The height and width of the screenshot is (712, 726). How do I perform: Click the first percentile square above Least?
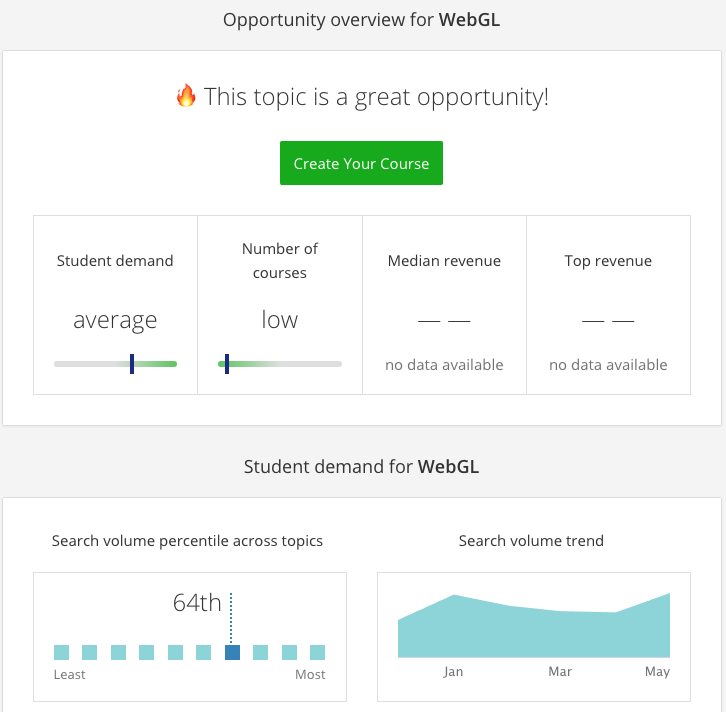pos(62,652)
